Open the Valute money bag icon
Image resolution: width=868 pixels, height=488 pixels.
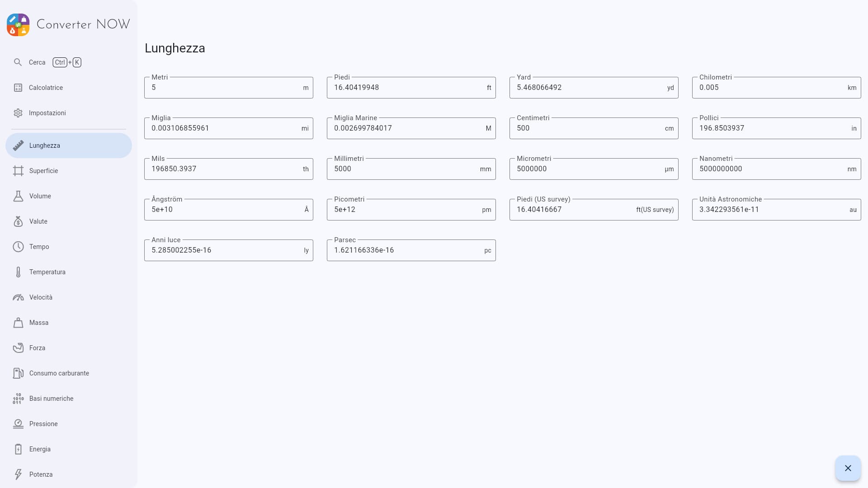18,221
